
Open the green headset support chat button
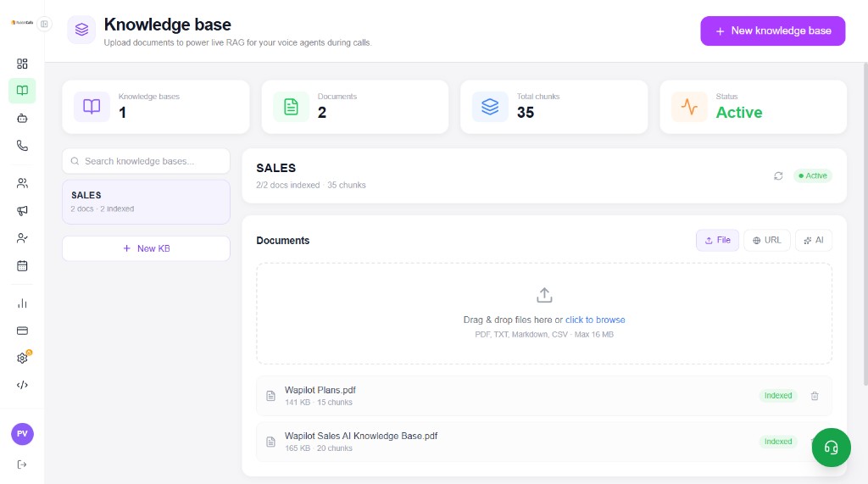coord(831,448)
